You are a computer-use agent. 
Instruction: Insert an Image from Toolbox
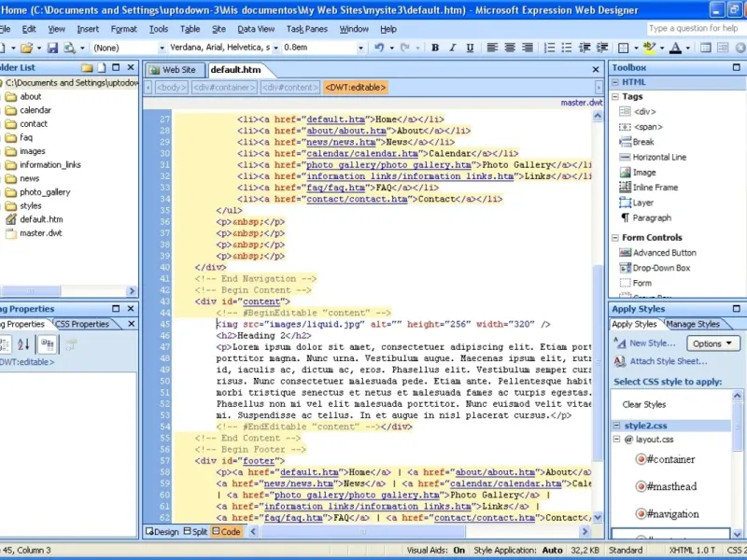[x=638, y=173]
